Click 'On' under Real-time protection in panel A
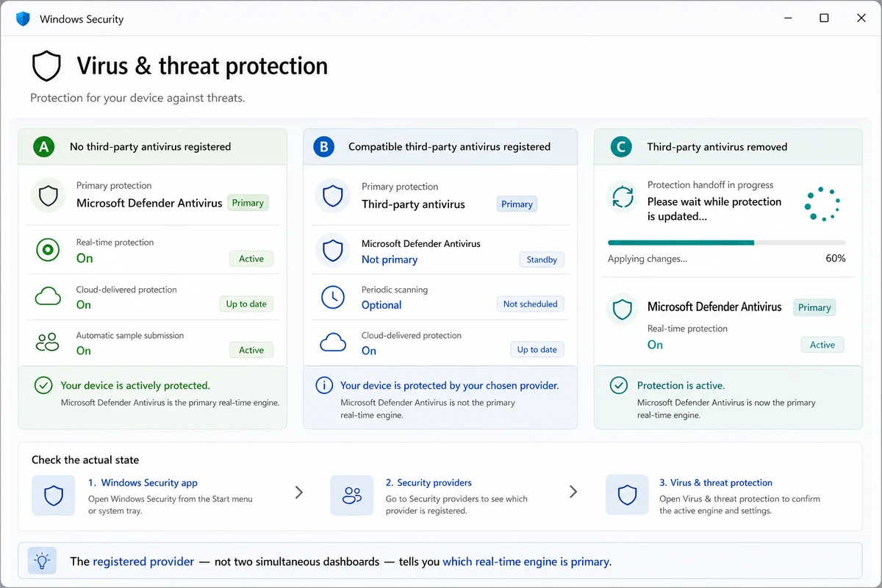The width and height of the screenshot is (882, 588). [x=85, y=258]
